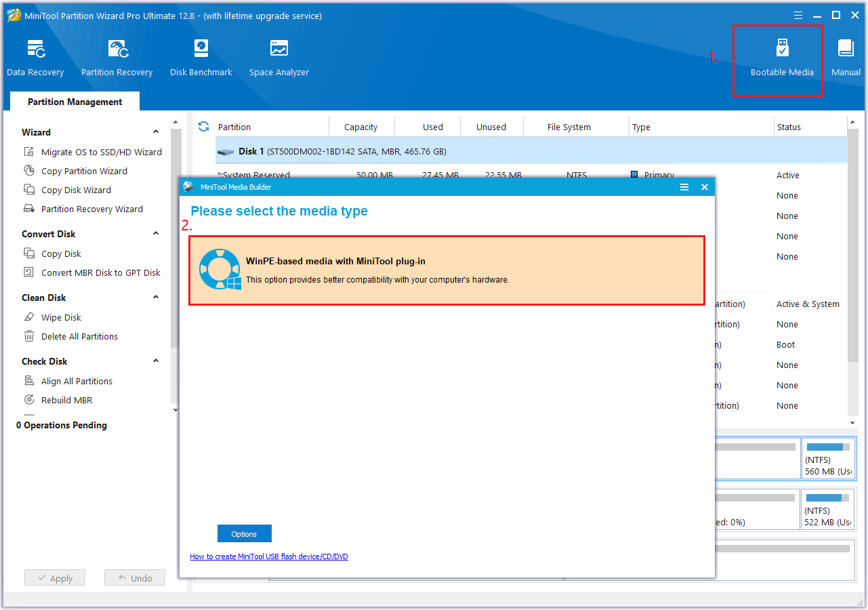The width and height of the screenshot is (868, 610).
Task: Click the Align All Partitions icon
Action: tap(29, 381)
